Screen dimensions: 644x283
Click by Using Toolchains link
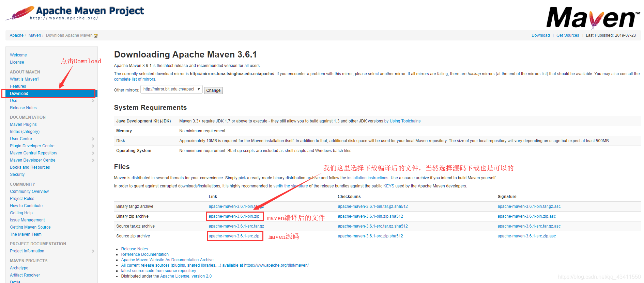402,121
